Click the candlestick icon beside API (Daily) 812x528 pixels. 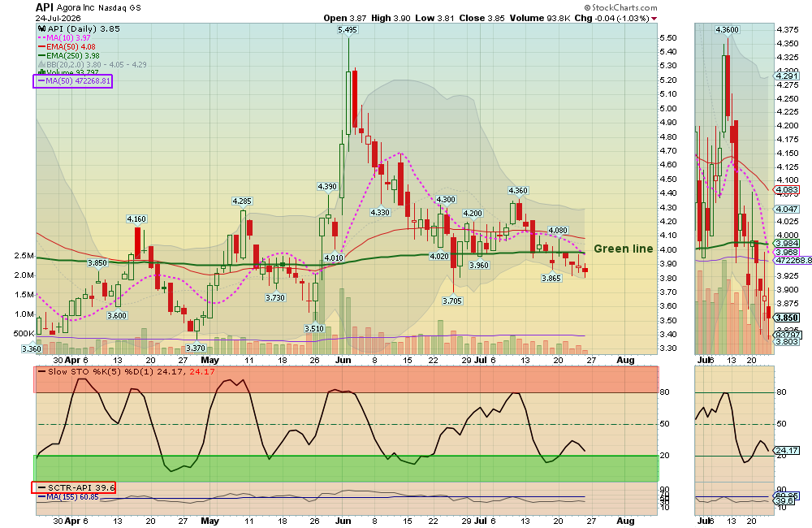pyautogui.click(x=41, y=29)
